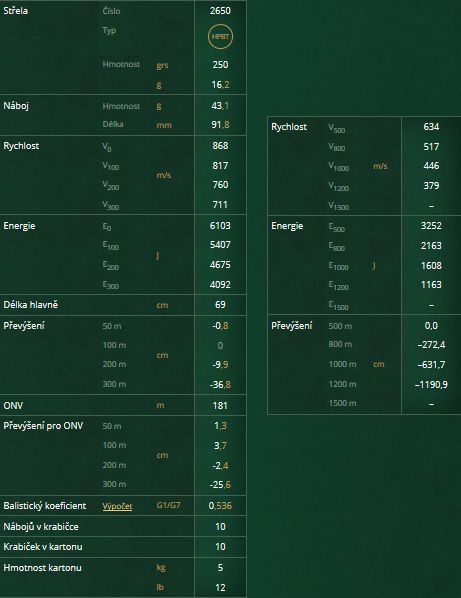Click the V500 velocity value 634
461x598 pixels.
(x=431, y=127)
